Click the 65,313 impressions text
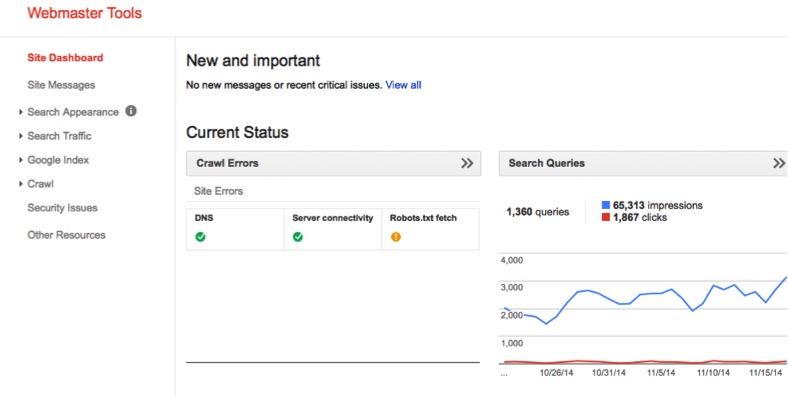The image size is (788, 401). click(x=658, y=205)
